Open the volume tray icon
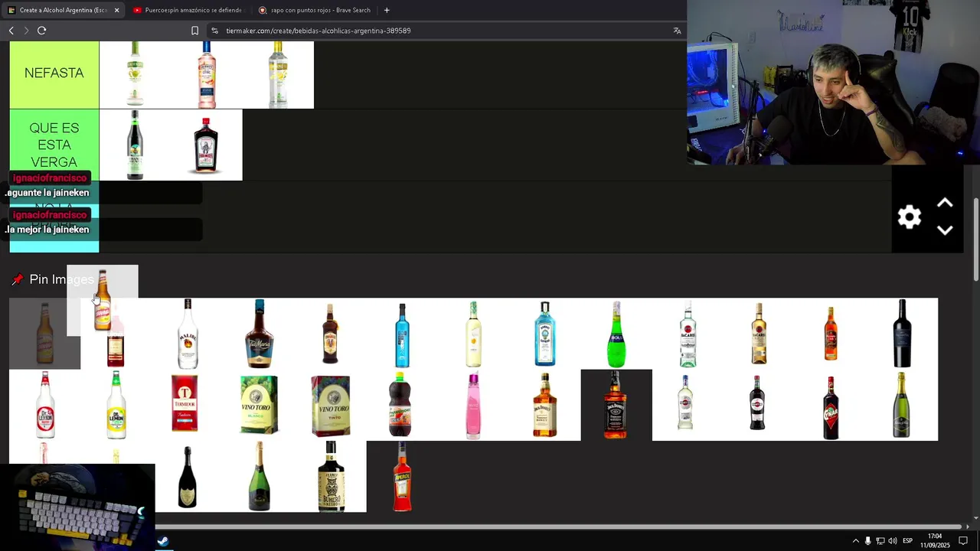980x551 pixels. [x=892, y=541]
